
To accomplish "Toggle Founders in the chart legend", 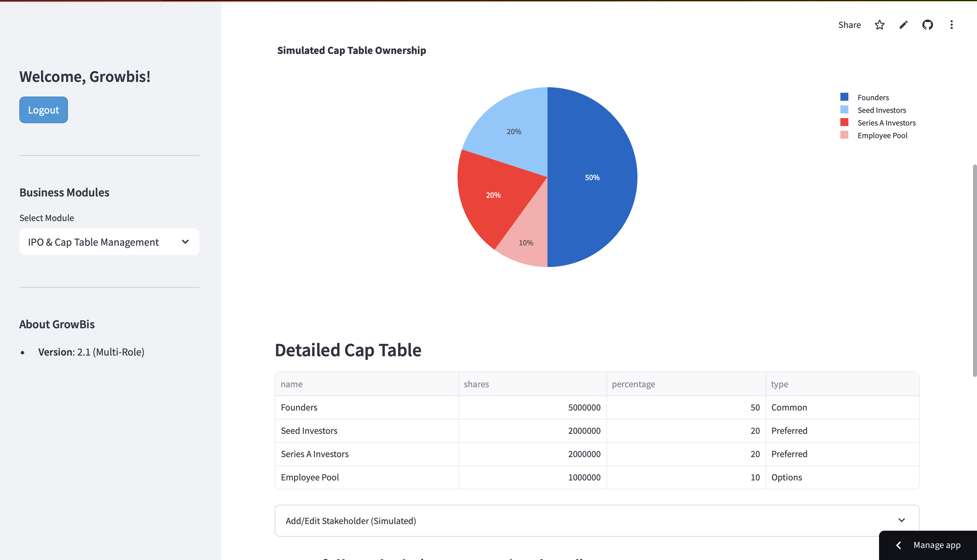I will pyautogui.click(x=873, y=98).
